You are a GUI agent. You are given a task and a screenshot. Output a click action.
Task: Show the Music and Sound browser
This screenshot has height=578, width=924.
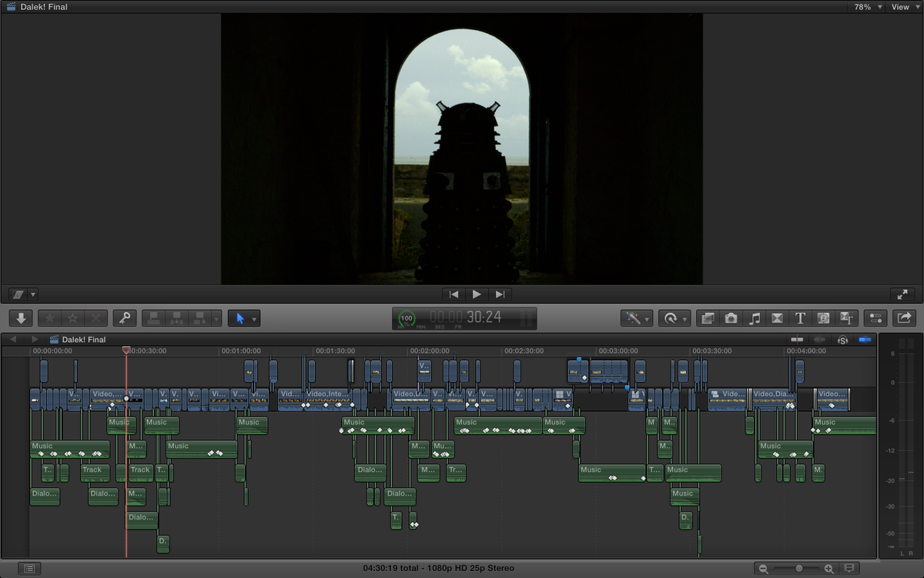point(754,318)
